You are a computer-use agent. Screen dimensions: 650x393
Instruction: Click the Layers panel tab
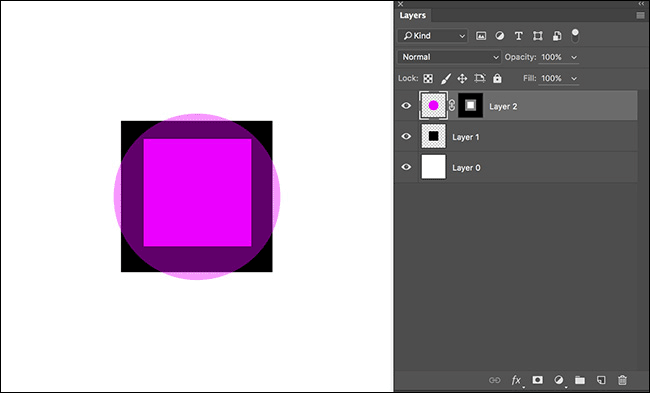coord(413,15)
